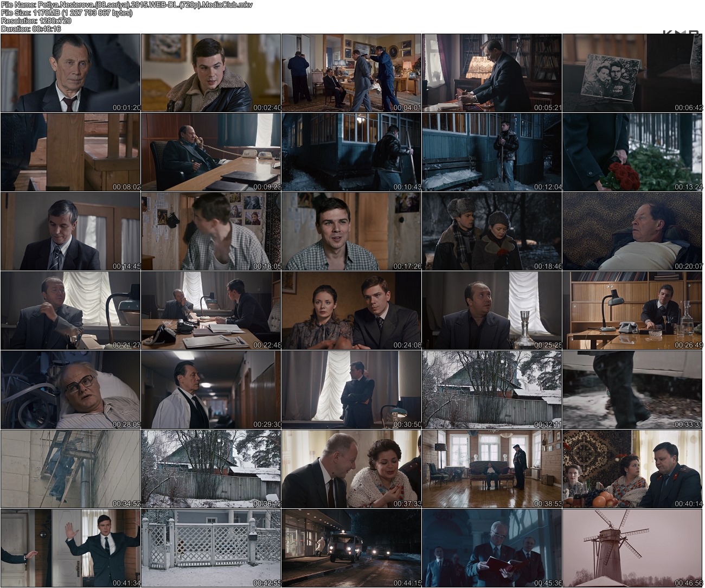Click the sleeping man on leopard blanket thumbnail
This screenshot has height=588, width=705.
(632, 231)
